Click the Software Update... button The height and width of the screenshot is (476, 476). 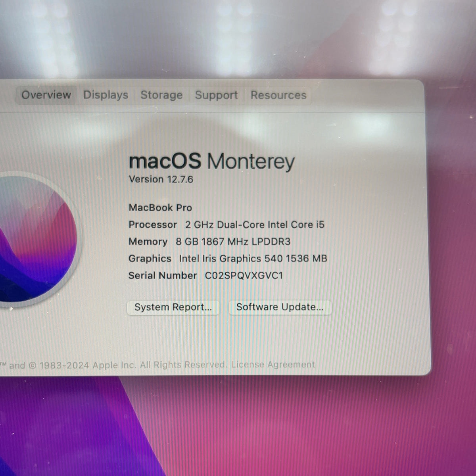[x=280, y=307]
